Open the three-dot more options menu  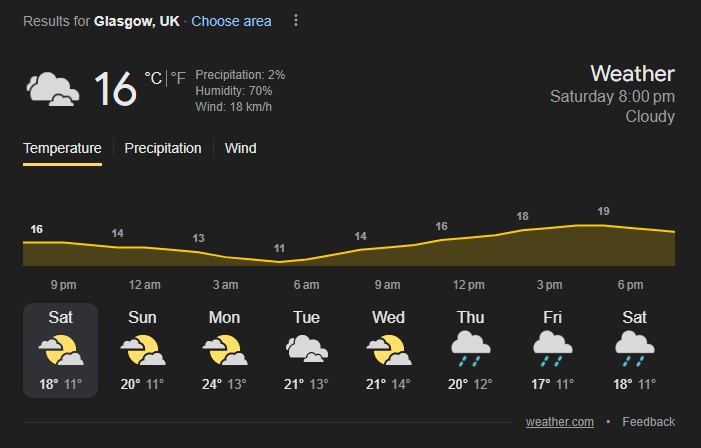[x=296, y=21]
